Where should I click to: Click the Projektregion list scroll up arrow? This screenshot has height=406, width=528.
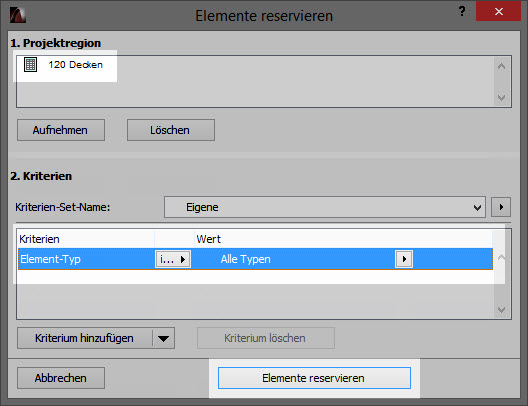(501, 66)
